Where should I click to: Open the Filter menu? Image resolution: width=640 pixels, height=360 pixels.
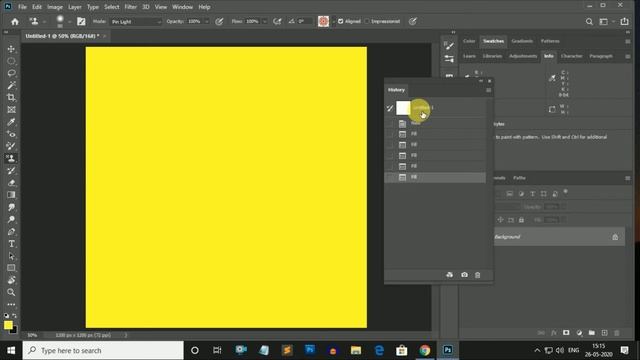131,7
